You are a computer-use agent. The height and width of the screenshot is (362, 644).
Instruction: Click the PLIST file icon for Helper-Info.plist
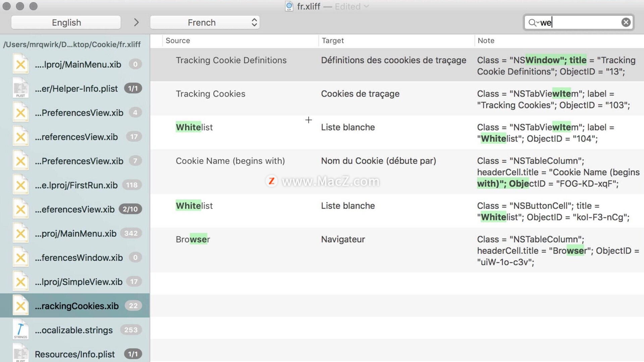tap(20, 88)
